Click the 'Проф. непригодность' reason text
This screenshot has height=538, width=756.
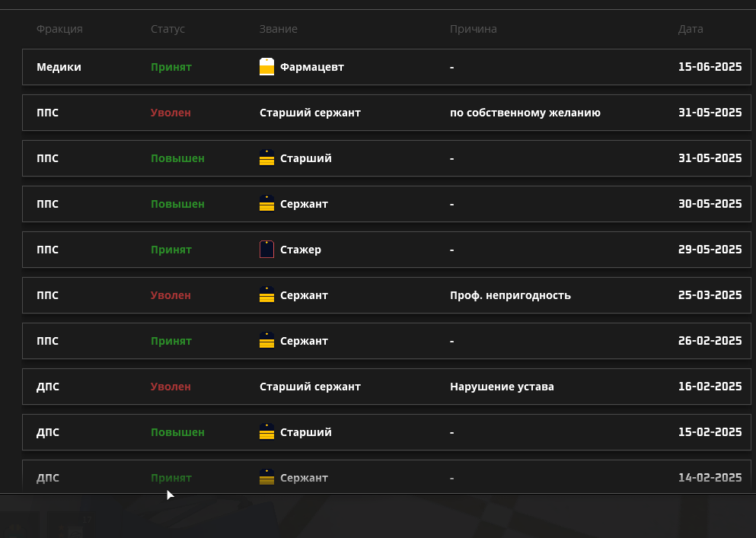(x=510, y=295)
